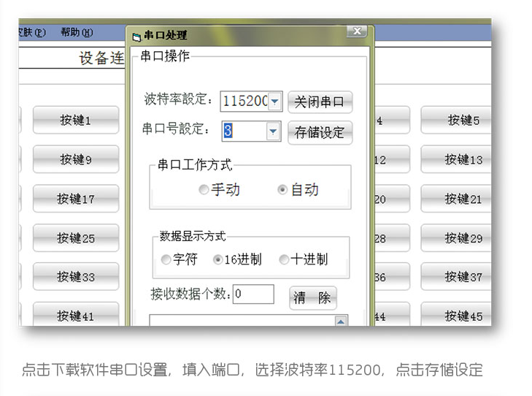532x396 pixels.
Task: Choose 十进制 data display mode
Action: (284, 259)
